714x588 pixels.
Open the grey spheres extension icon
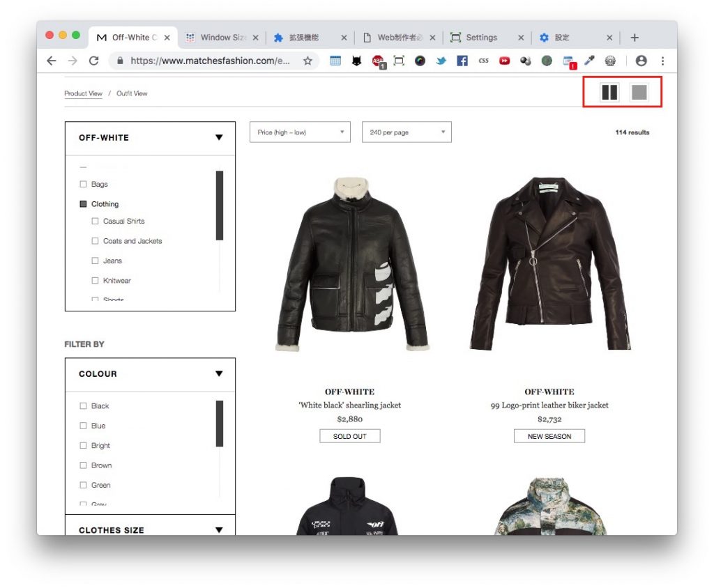526,61
